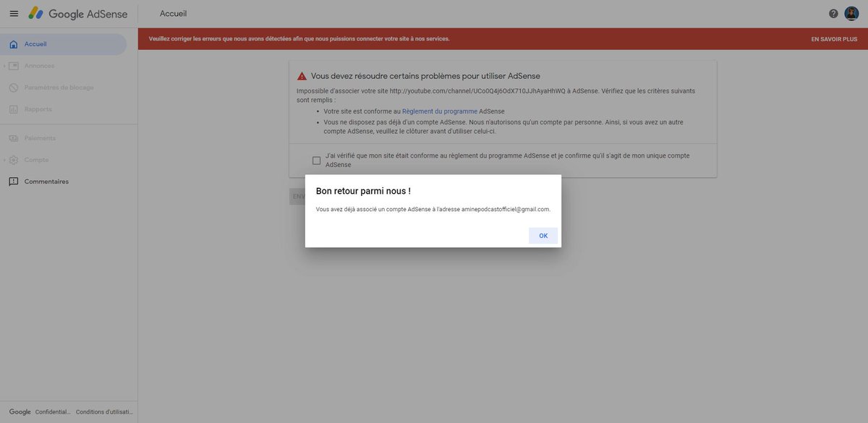
Task: Select Compte label in the sidebar
Action: tap(37, 160)
